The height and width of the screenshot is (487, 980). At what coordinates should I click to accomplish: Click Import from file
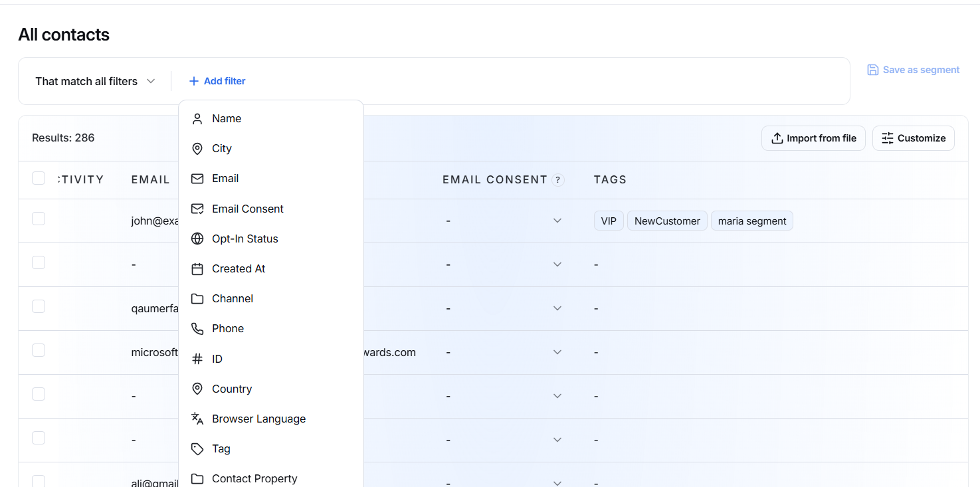[x=813, y=138]
